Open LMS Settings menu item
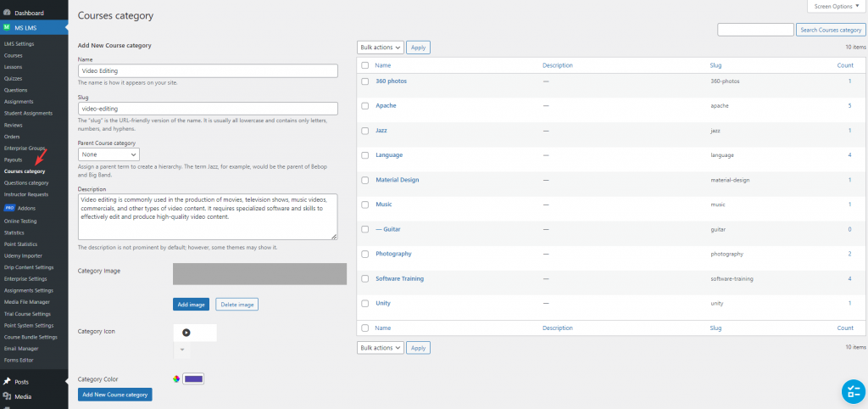Screen dimensions: 868x409 pyautogui.click(x=19, y=44)
